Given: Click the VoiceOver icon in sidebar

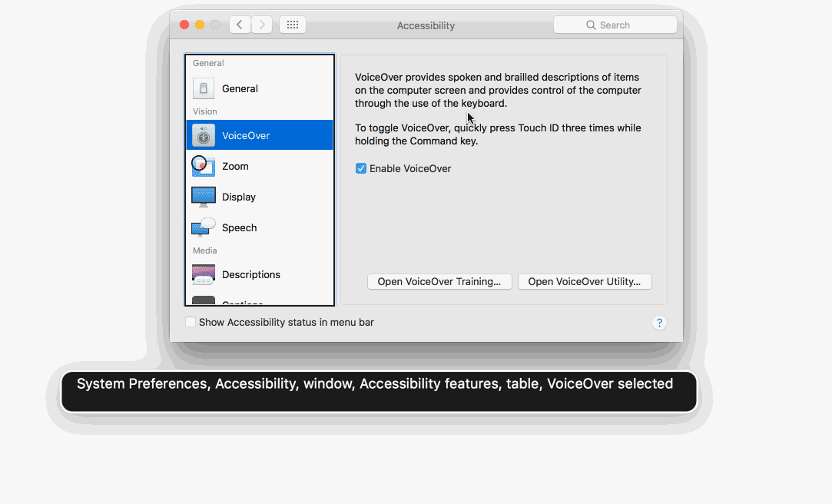Looking at the screenshot, I should (203, 135).
